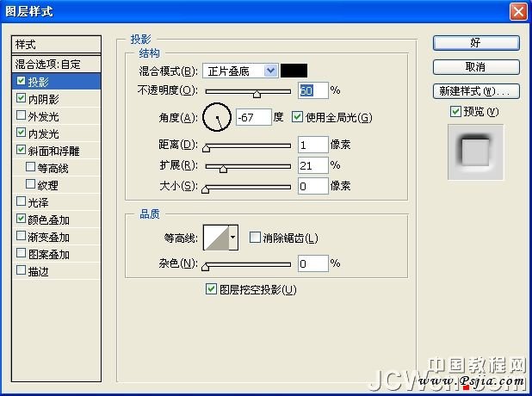Toggle the 内发光 inner glow checkbox
This screenshot has height=396, width=532.
coord(21,133)
